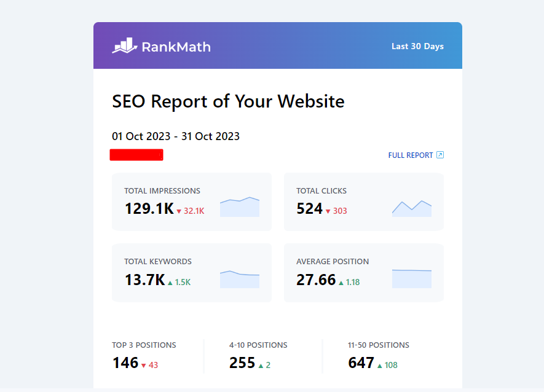Click the 108 change value
The height and width of the screenshot is (392, 544).
(x=391, y=365)
